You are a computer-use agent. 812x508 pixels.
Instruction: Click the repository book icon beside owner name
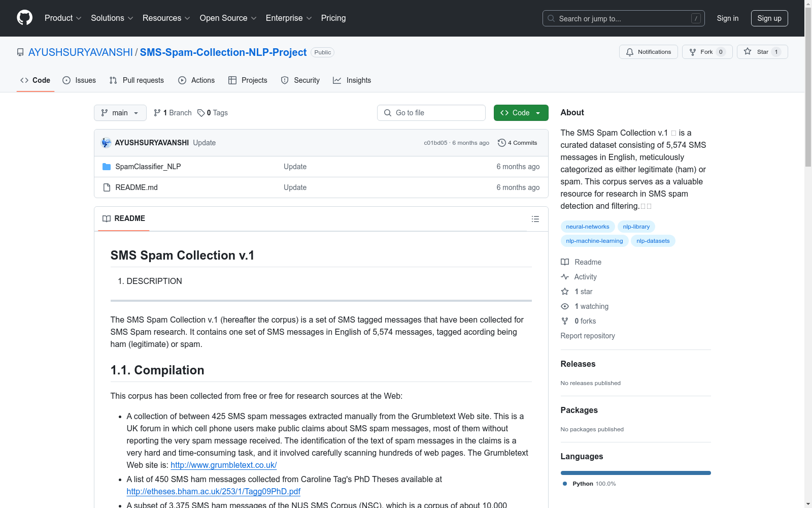point(20,52)
